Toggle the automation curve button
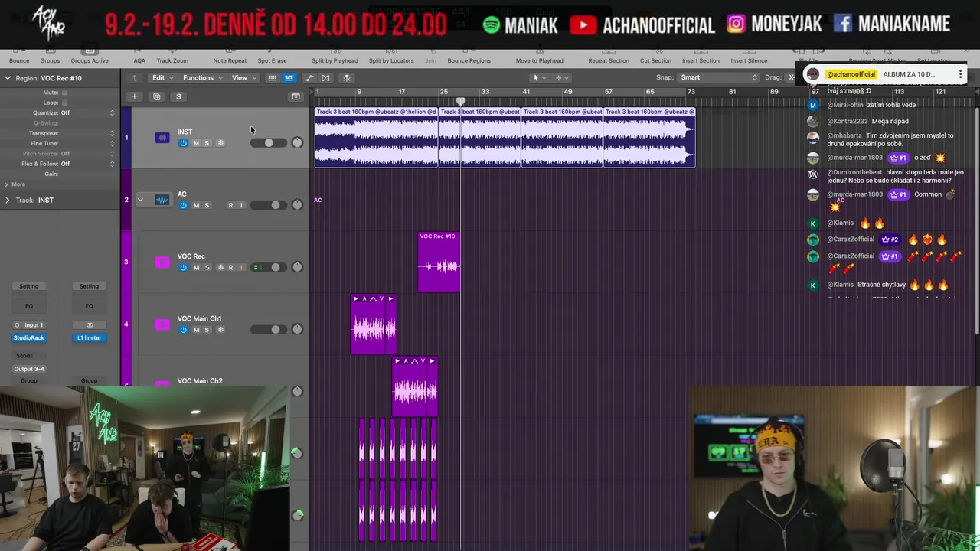The width and height of the screenshot is (980, 551). [309, 77]
